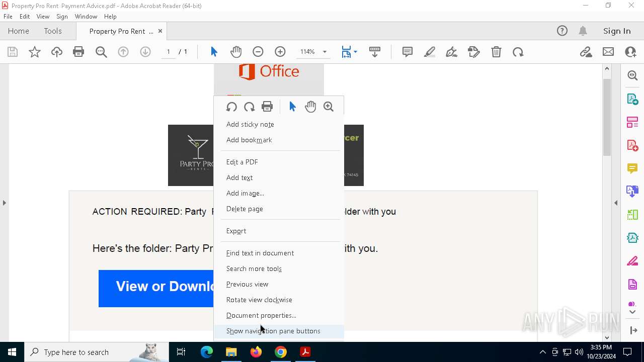Viewport: 644px width, 362px height.
Task: Open the File menu
Action: 8,17
